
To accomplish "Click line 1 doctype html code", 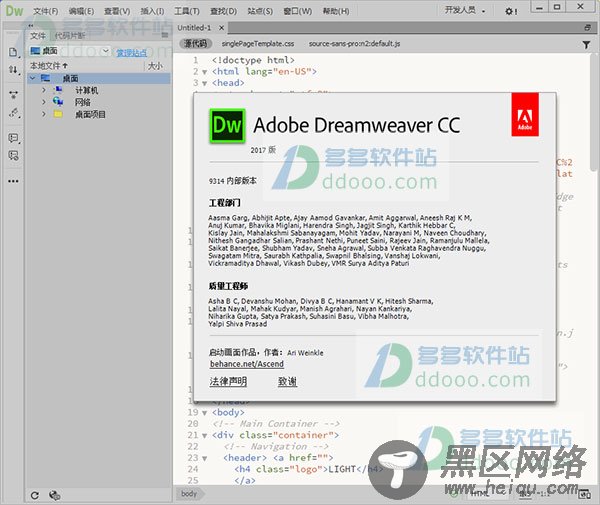I will coord(253,60).
